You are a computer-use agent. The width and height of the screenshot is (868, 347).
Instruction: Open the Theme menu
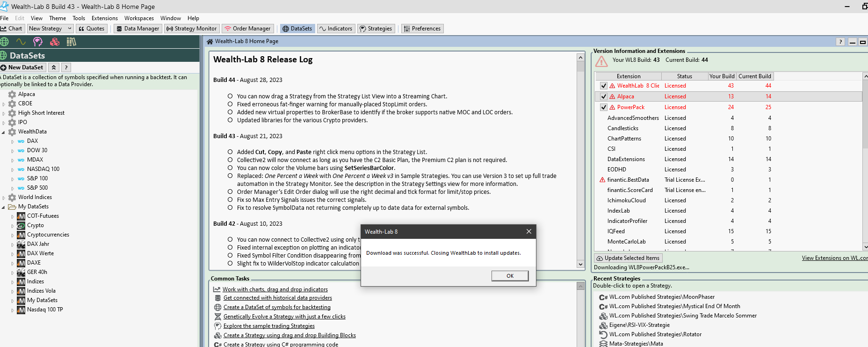[x=58, y=18]
